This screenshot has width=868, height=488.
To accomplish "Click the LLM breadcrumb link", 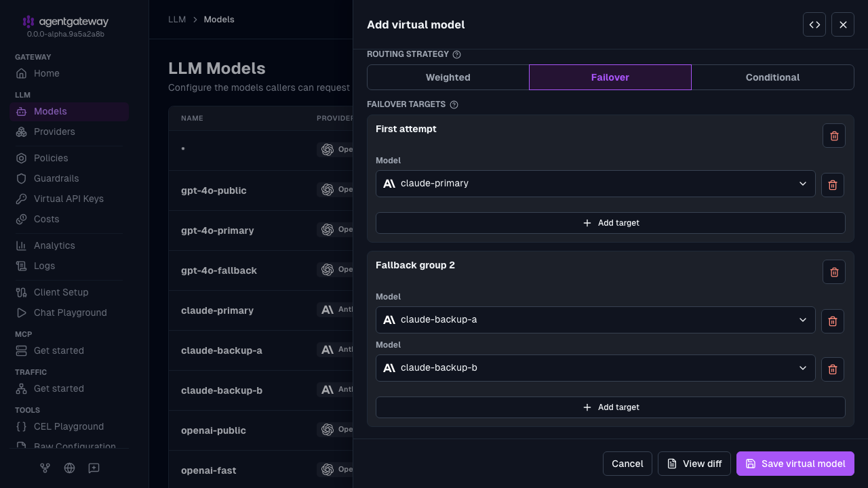I will [177, 20].
